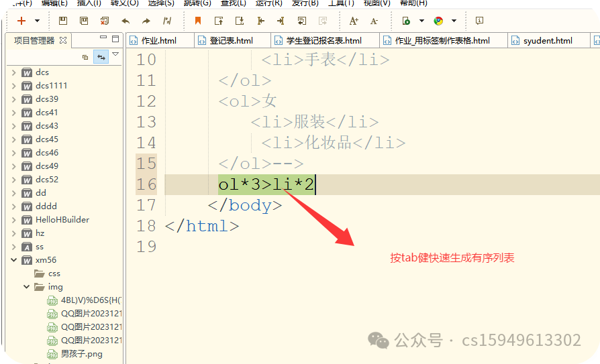Decrease font size with A- icon
Viewport: 600px width, 364px height.
tap(374, 21)
